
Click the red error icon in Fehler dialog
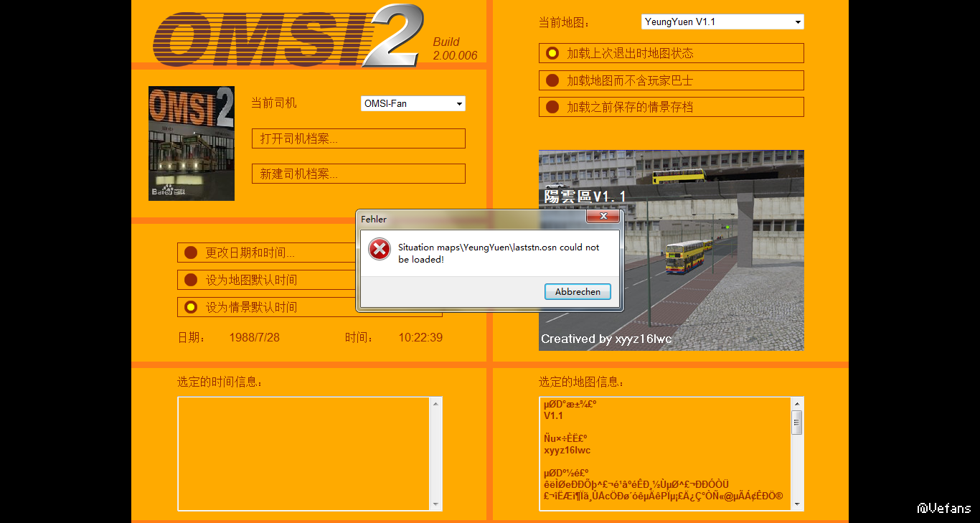[x=380, y=250]
